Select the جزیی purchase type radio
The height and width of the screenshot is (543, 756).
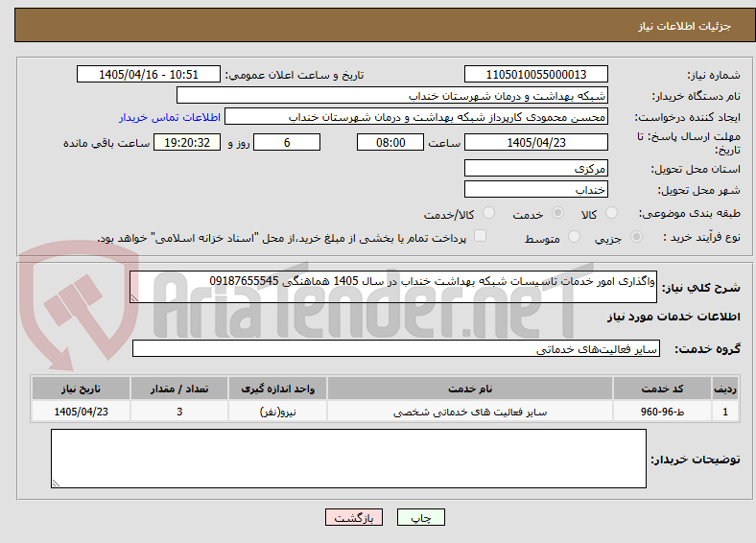click(x=636, y=237)
